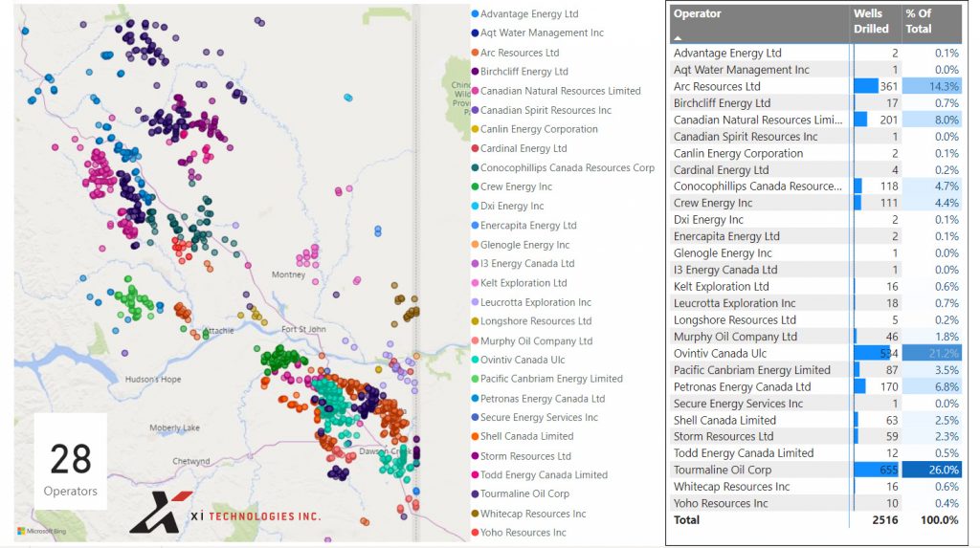Screen dimensions: 980x548
Task: Click the Ovintiv Canada Ulc legend color dot
Action: 475,360
